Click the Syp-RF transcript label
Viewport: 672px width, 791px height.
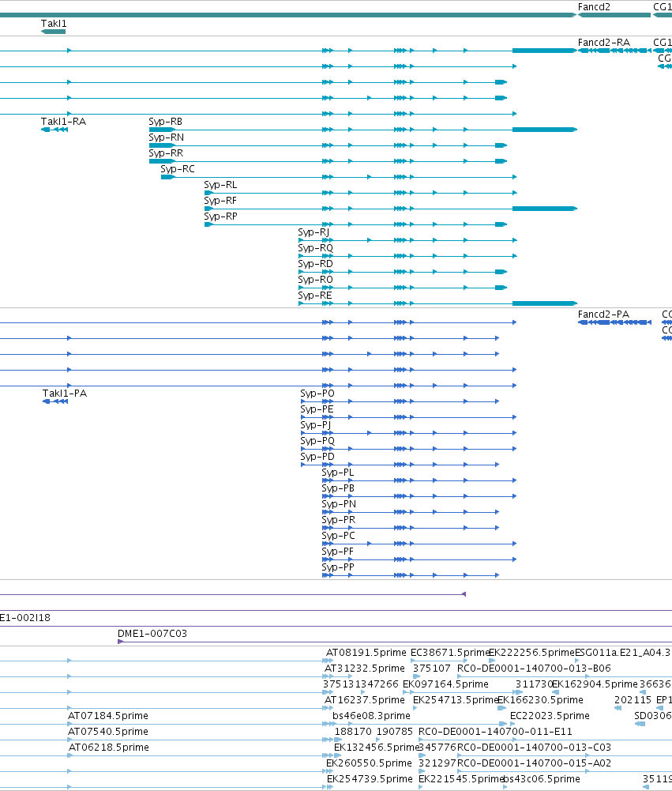coord(220,200)
